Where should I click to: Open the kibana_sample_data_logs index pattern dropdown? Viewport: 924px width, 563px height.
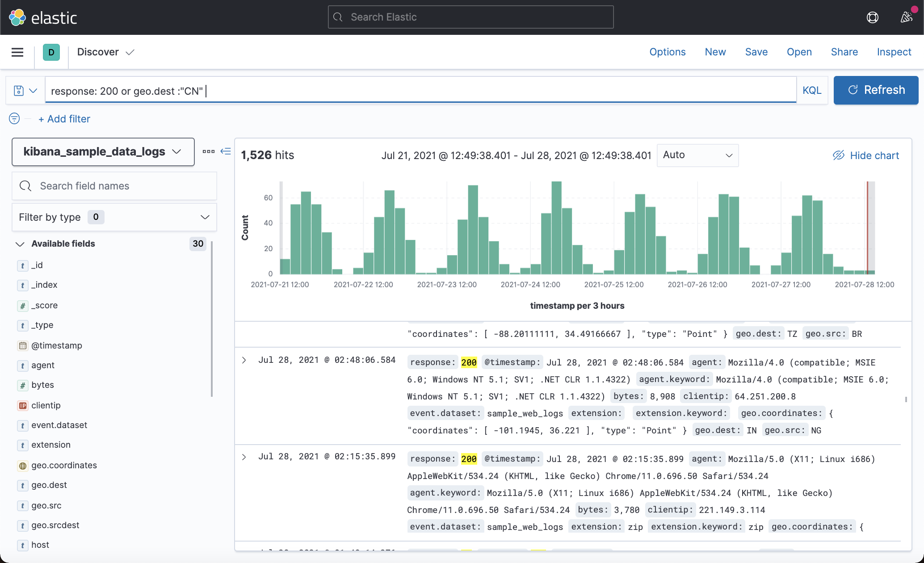[x=103, y=152]
